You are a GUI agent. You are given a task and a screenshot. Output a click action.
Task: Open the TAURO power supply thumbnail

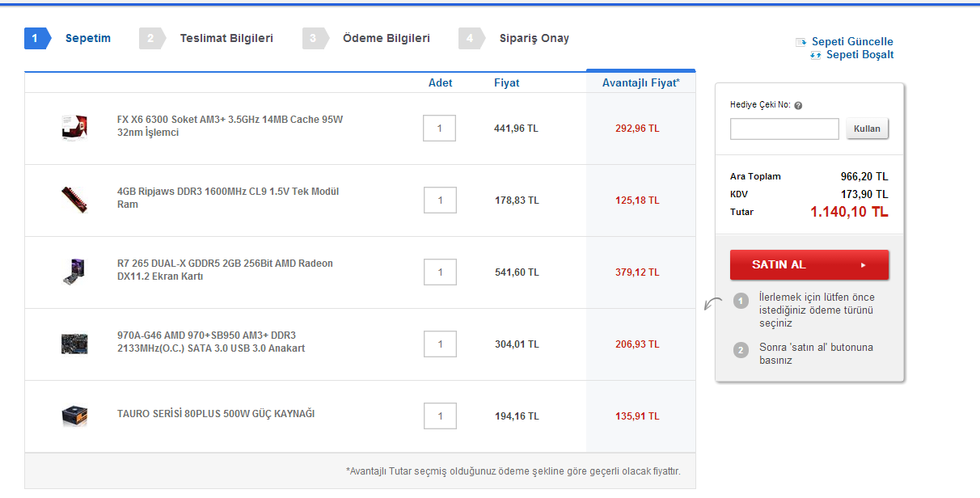click(x=74, y=416)
